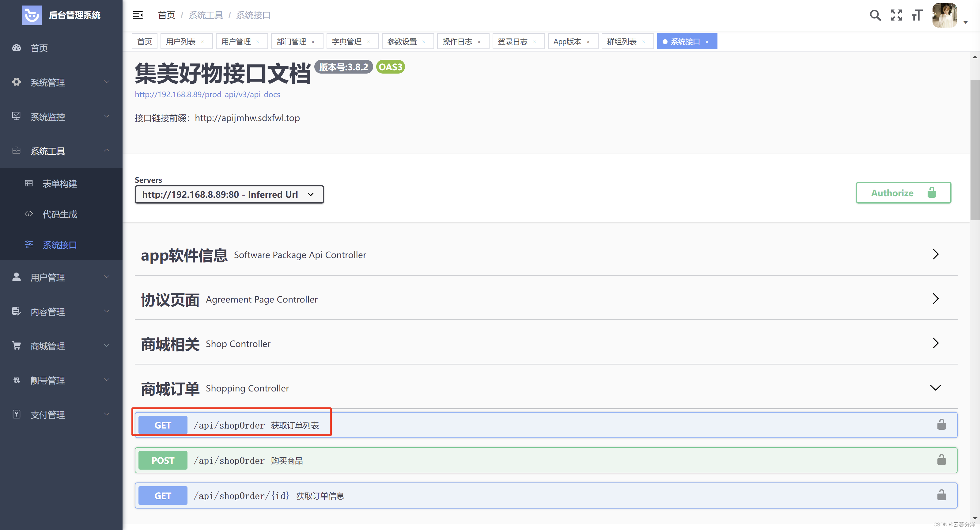
Task: Click lock icon on GET /api/shopOrder/{id}
Action: (x=941, y=495)
